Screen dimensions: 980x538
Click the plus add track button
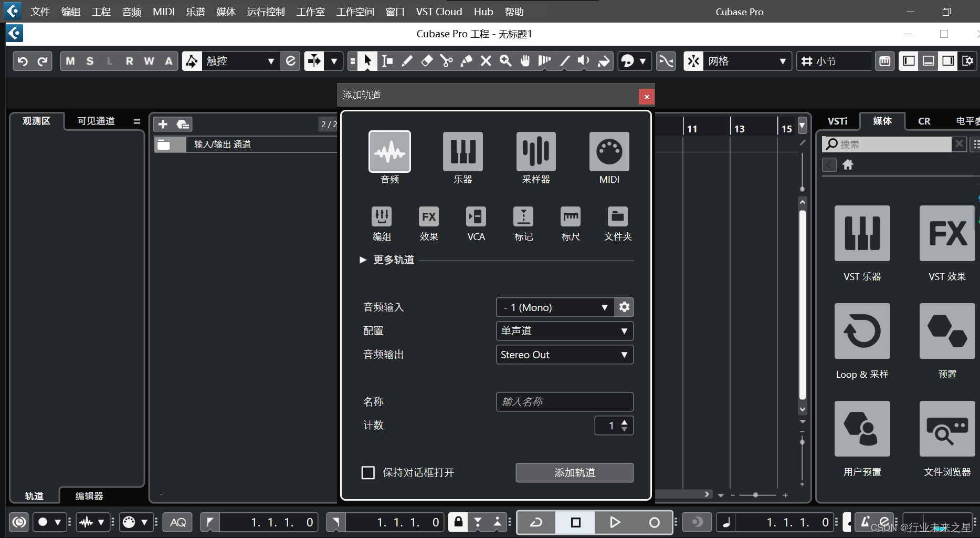[163, 124]
